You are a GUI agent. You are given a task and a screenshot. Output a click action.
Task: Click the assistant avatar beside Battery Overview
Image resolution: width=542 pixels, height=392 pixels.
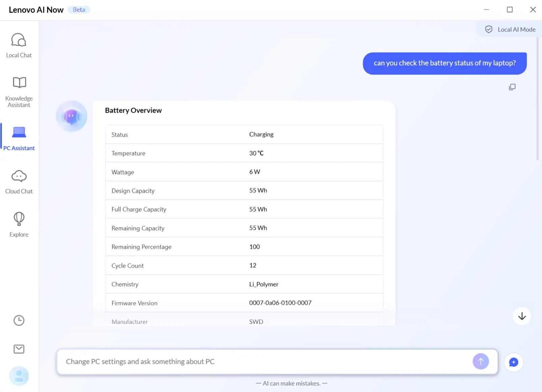click(x=72, y=116)
